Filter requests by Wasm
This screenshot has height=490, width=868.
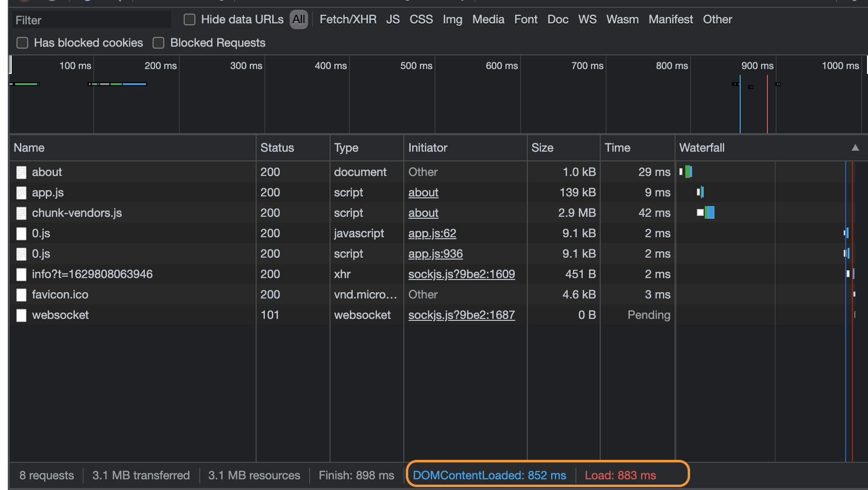tap(622, 19)
